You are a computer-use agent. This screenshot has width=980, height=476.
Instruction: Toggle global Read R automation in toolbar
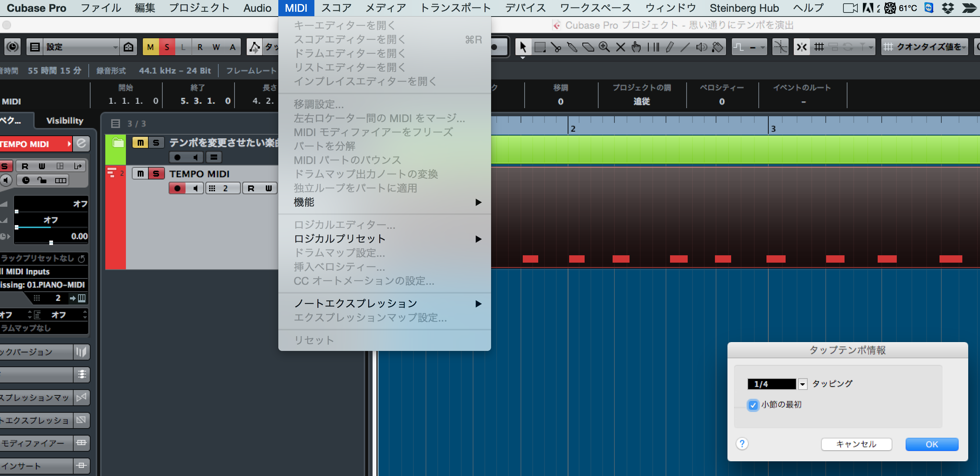pos(200,47)
